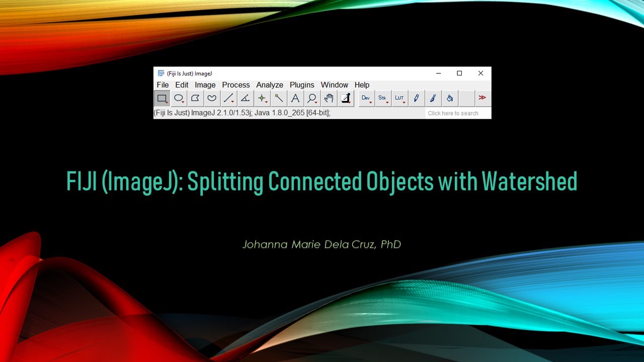Select the Straight Line tool
Image resolution: width=644 pixels, height=362 pixels.
coord(228,98)
